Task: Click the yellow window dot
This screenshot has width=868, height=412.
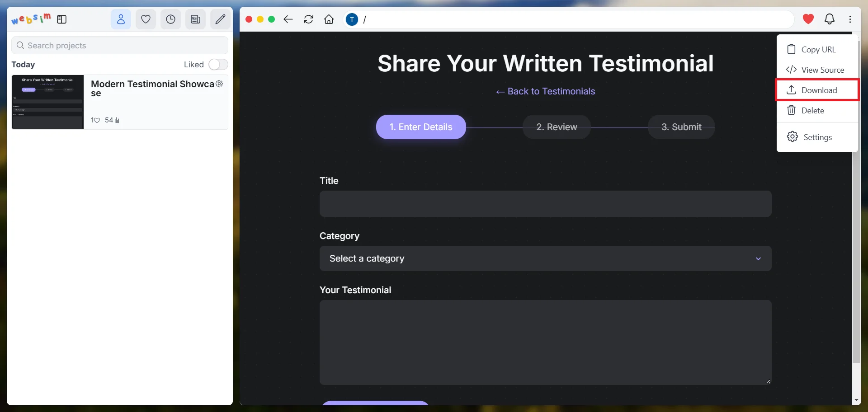Action: point(260,19)
